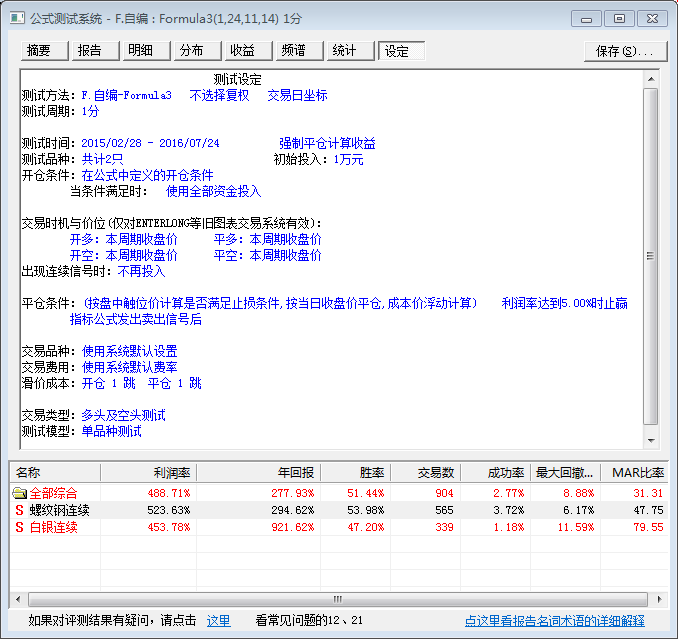Click the 交易日坐标 setting text
678x639 pixels.
pyautogui.click(x=297, y=95)
